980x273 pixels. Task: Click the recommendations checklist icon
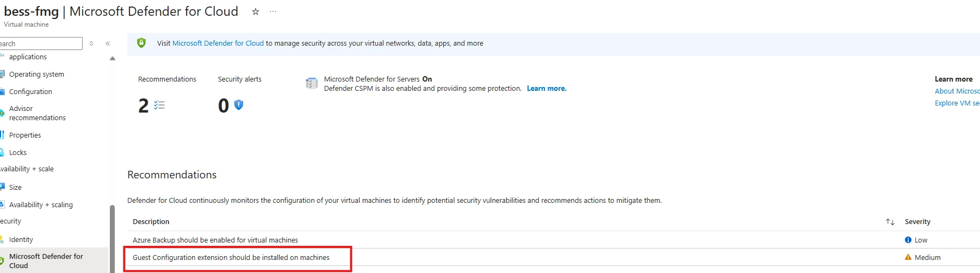tap(159, 105)
